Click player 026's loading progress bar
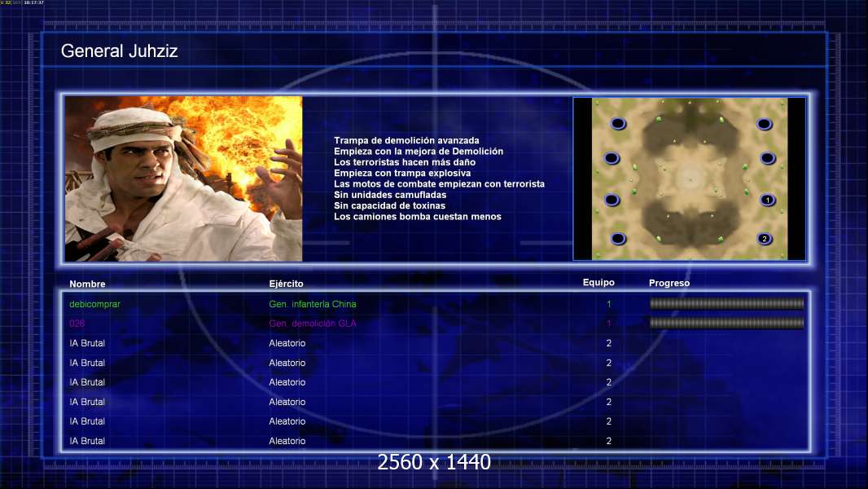Image resolution: width=868 pixels, height=489 pixels. click(x=727, y=323)
